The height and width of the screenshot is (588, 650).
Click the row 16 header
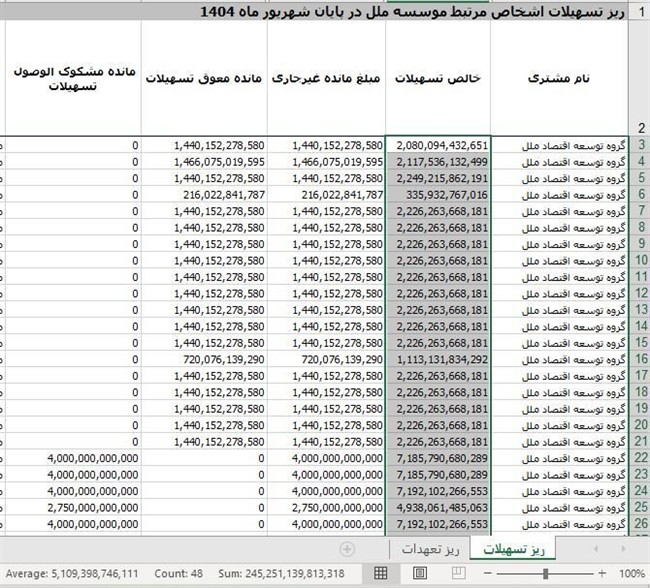(x=641, y=360)
